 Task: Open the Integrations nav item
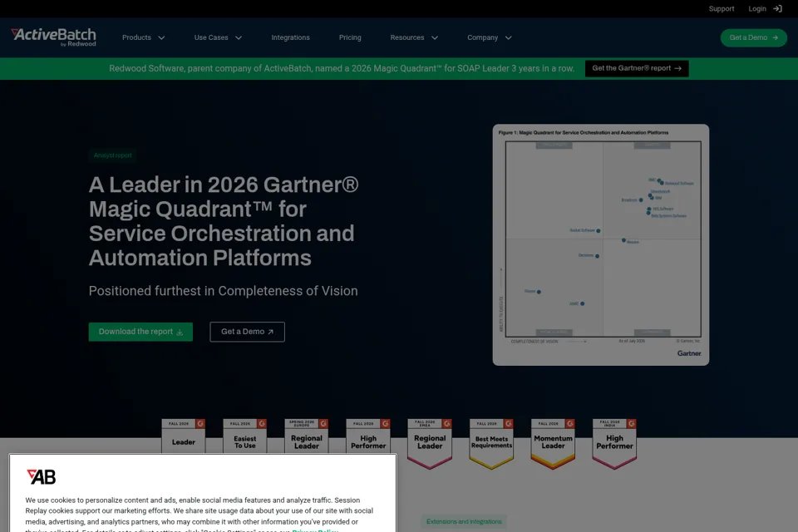290,37
